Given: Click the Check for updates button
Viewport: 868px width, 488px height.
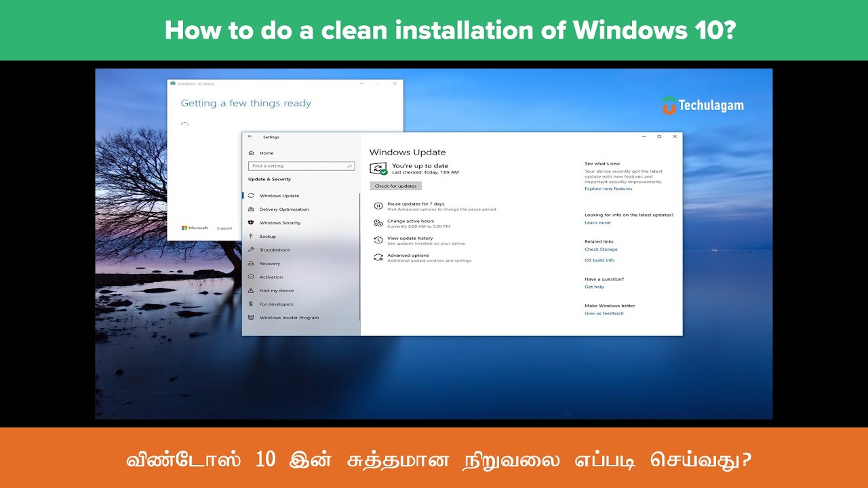Looking at the screenshot, I should (x=396, y=186).
